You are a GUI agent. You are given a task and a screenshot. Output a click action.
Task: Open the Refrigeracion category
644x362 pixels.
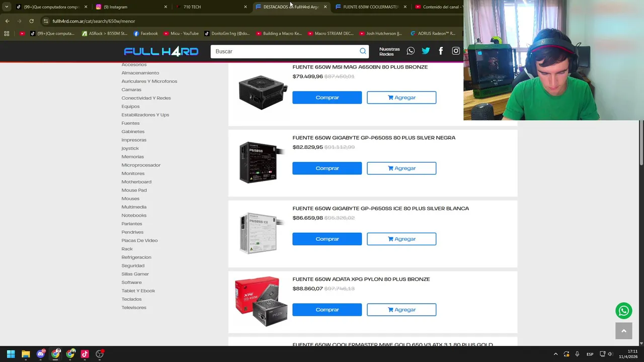(x=136, y=257)
